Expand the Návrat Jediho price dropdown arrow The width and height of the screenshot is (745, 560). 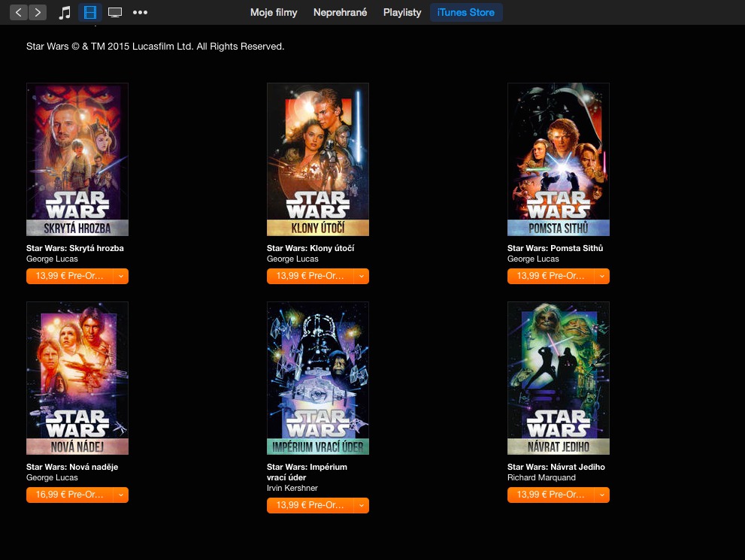click(x=602, y=495)
